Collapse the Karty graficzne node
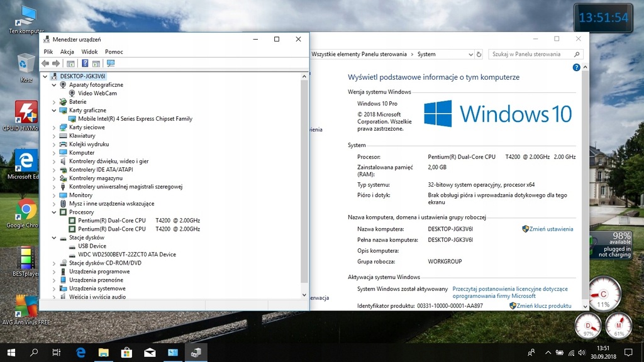The height and width of the screenshot is (362, 644). [54, 111]
